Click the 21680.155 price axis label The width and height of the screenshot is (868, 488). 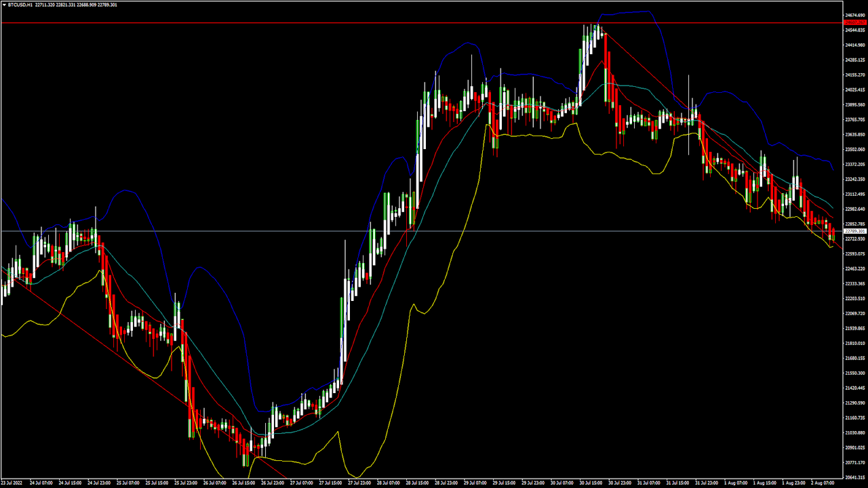[855, 358]
